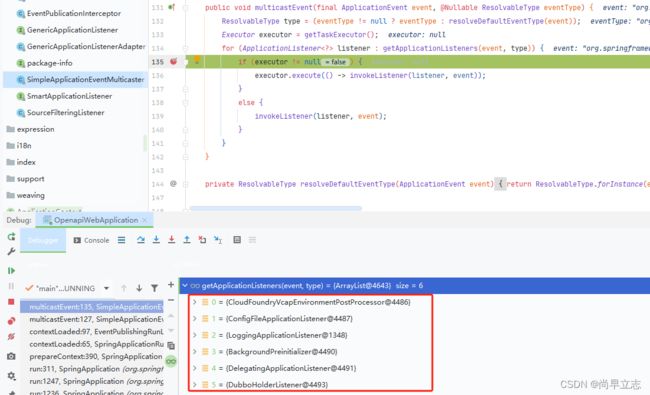Click the Step Out debugger icon

coord(187,240)
